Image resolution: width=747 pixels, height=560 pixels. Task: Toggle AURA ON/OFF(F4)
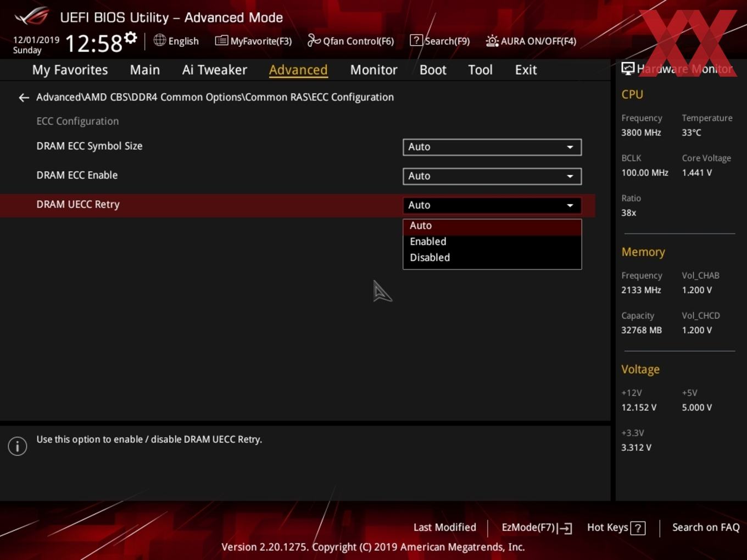(x=531, y=41)
